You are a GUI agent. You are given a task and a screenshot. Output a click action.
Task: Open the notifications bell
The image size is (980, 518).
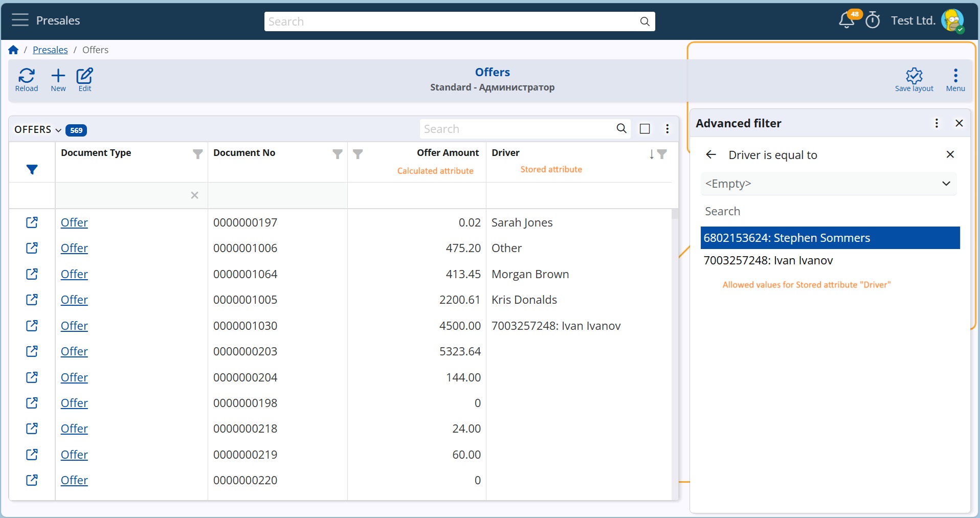(847, 20)
